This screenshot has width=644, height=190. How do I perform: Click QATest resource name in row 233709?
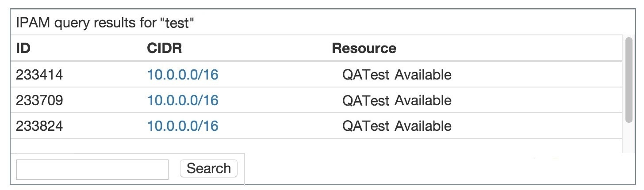click(x=366, y=100)
